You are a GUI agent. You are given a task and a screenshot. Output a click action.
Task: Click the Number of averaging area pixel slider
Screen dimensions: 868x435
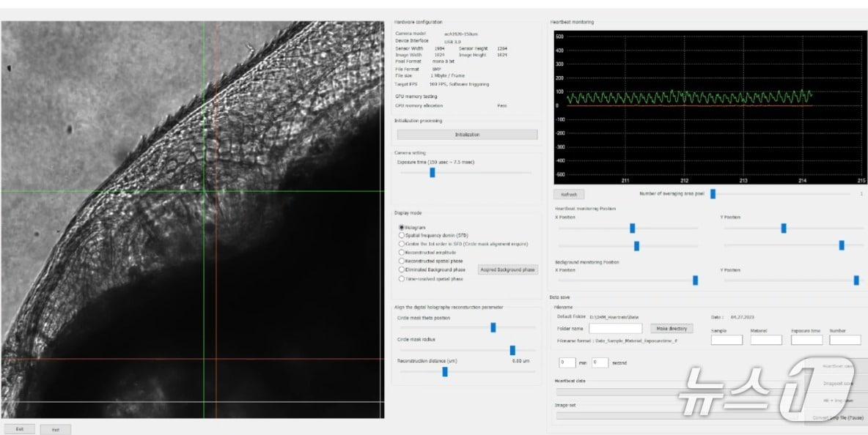click(712, 194)
